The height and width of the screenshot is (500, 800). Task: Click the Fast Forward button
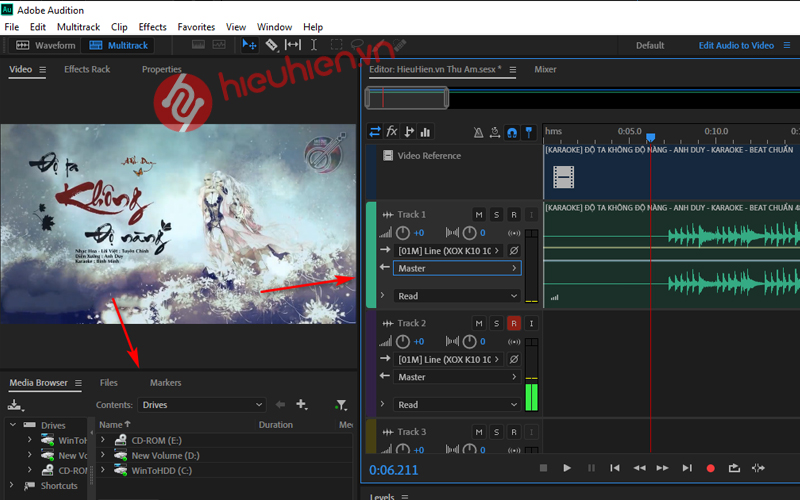click(662, 468)
